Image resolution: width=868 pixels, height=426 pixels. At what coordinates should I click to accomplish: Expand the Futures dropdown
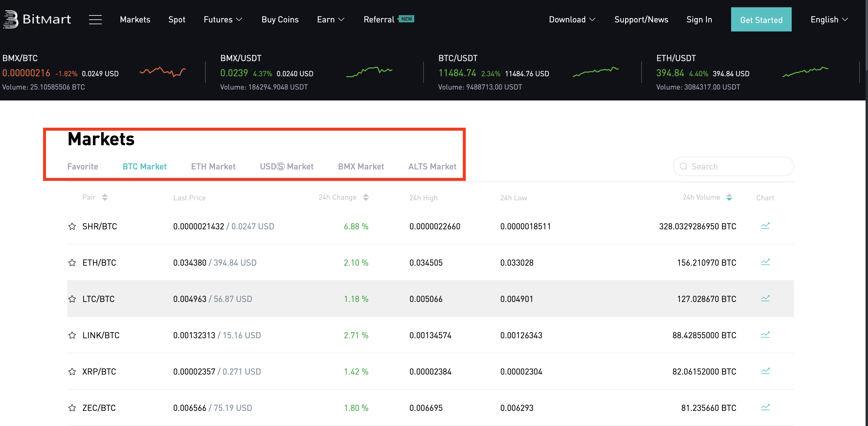[223, 20]
